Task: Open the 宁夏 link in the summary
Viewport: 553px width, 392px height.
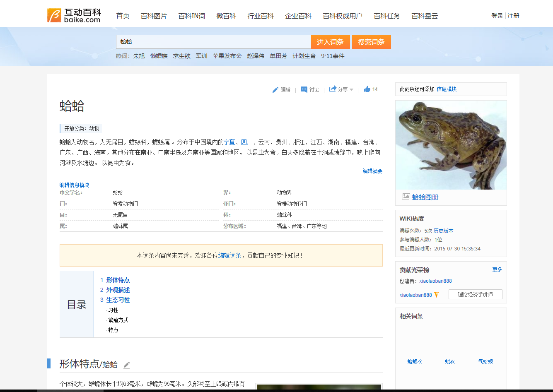Action: (229, 142)
